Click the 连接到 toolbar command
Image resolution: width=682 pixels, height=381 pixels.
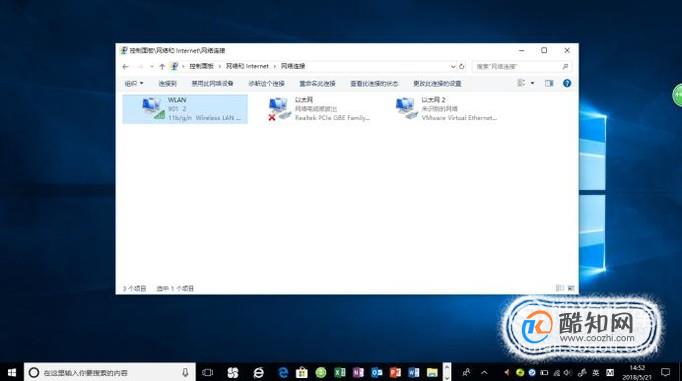point(167,84)
